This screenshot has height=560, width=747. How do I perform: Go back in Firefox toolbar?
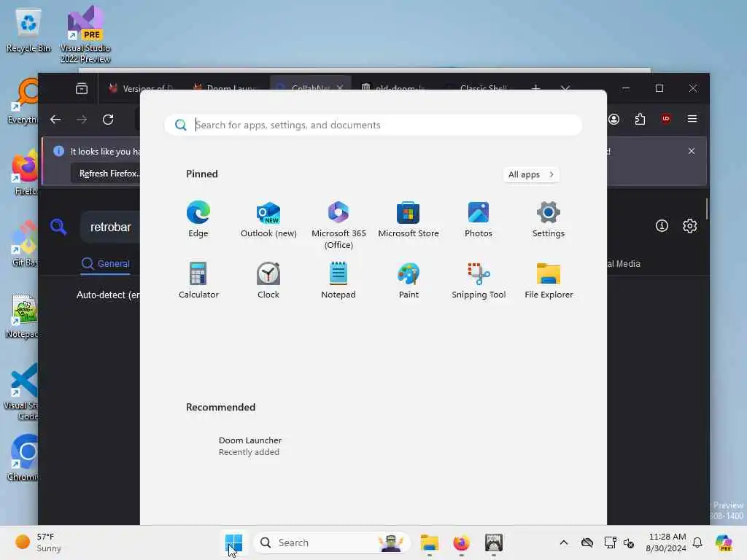click(x=55, y=119)
